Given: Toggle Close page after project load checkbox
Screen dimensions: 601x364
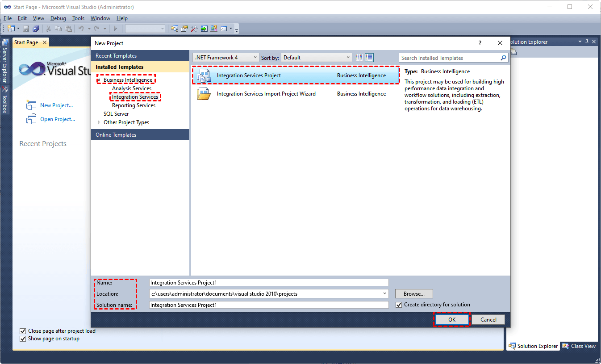Looking at the screenshot, I should pos(23,331).
